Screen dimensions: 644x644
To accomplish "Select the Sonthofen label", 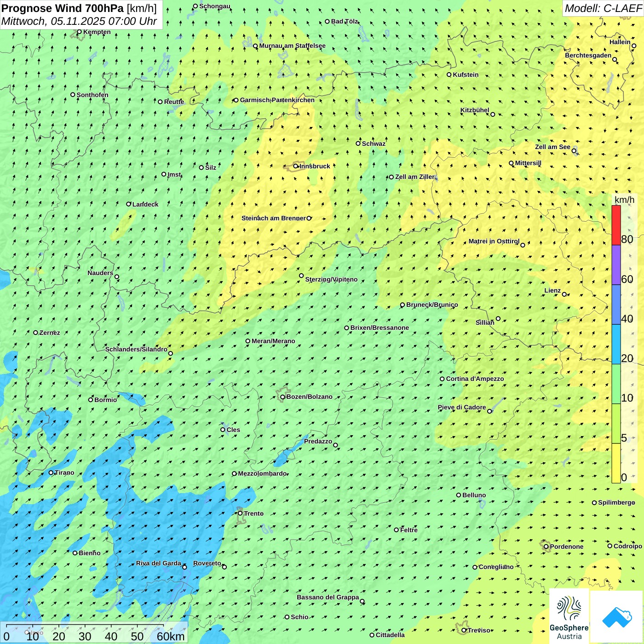I will pos(92,95).
